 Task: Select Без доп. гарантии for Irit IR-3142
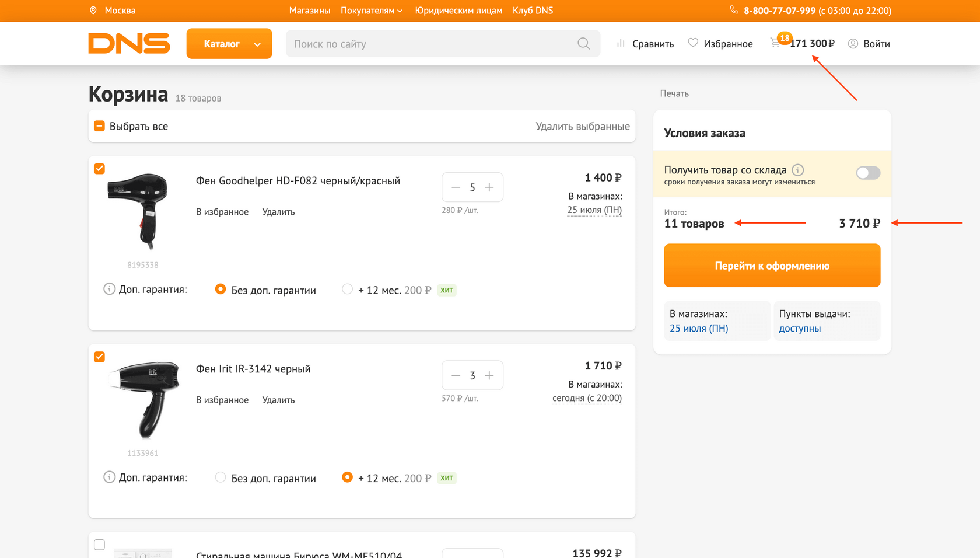(220, 477)
